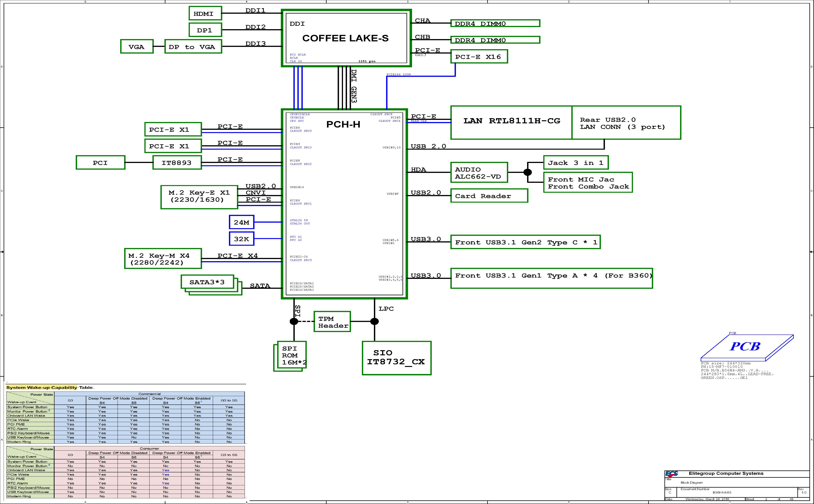The height and width of the screenshot is (504, 814).
Task: Click the CLKOUT SRC9 pin label
Action: point(301,260)
